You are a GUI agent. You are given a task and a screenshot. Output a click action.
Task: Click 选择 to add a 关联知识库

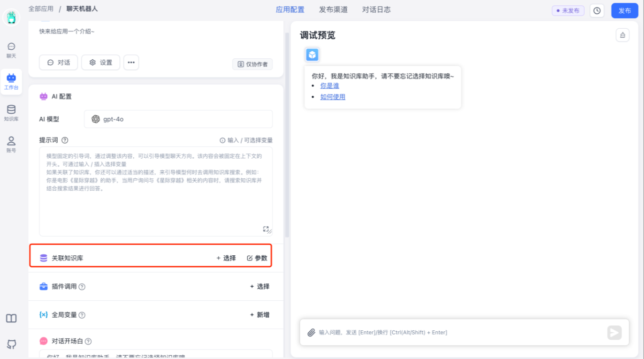click(x=226, y=258)
